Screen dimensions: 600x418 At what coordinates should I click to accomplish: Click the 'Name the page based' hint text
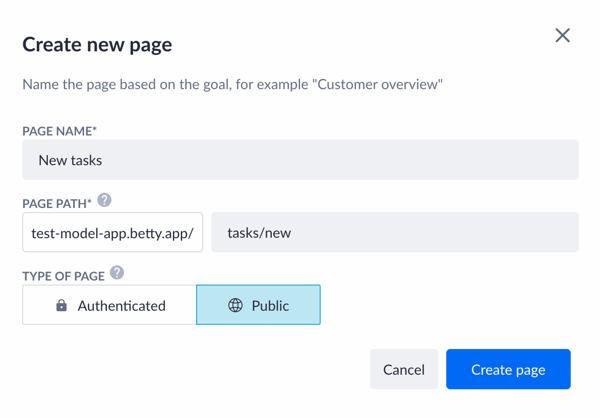[x=120, y=85]
